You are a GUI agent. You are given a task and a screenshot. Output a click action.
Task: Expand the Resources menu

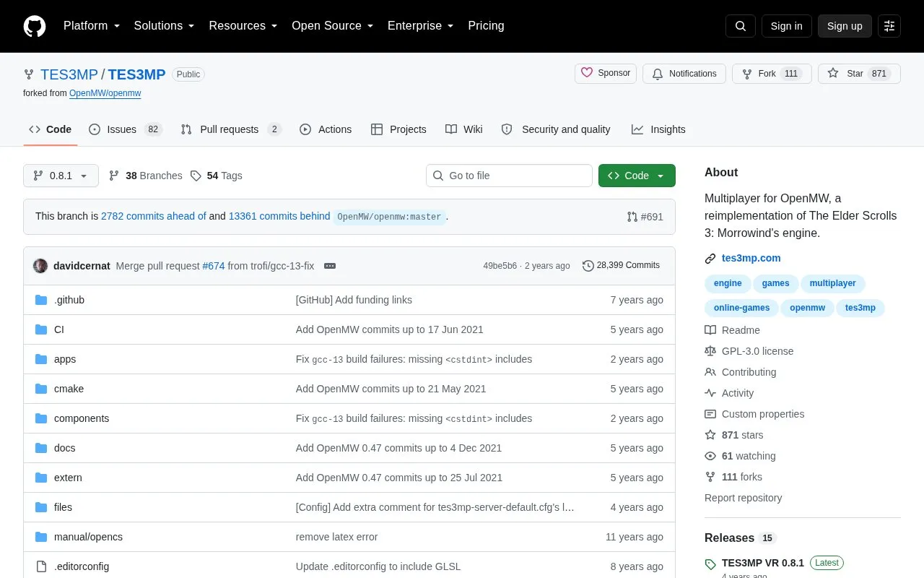coord(243,26)
